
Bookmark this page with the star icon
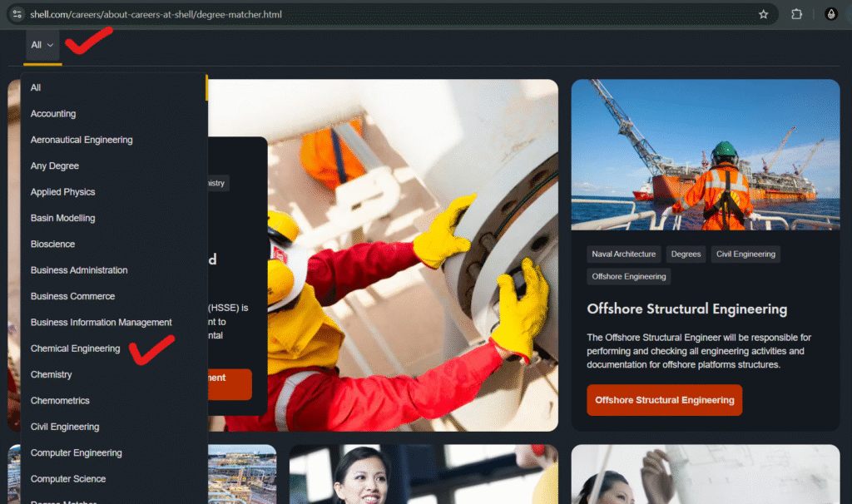point(763,14)
